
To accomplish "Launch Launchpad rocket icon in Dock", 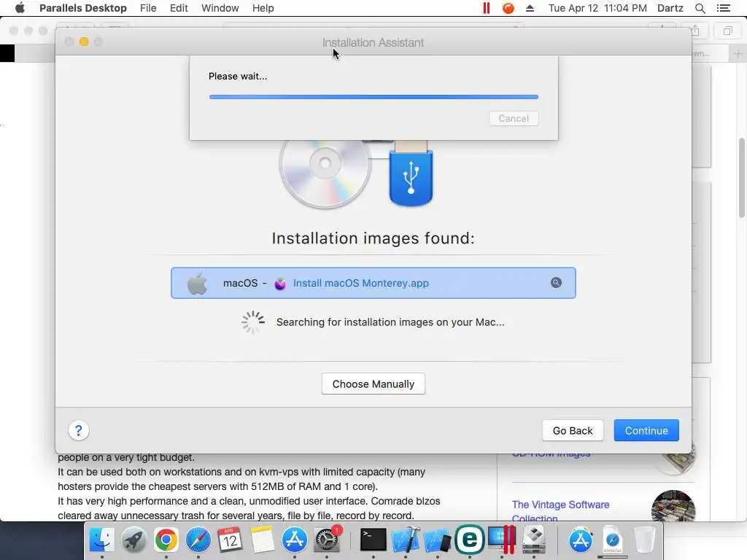I will (x=134, y=540).
